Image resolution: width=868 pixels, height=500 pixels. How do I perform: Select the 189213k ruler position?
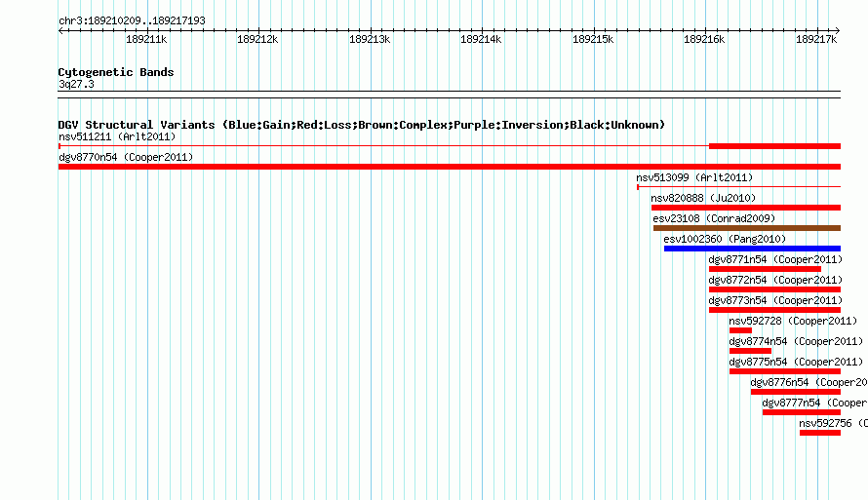tap(370, 39)
